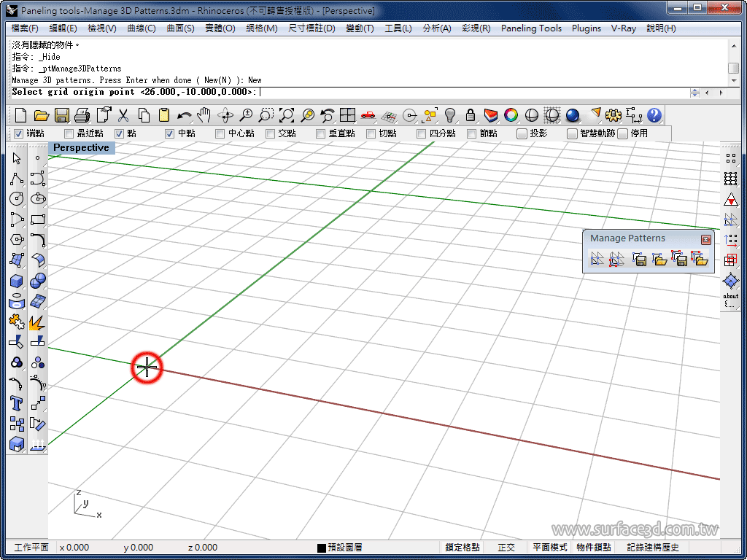This screenshot has width=747, height=560.
Task: Activate the Rectangle tool
Action: pos(38,219)
